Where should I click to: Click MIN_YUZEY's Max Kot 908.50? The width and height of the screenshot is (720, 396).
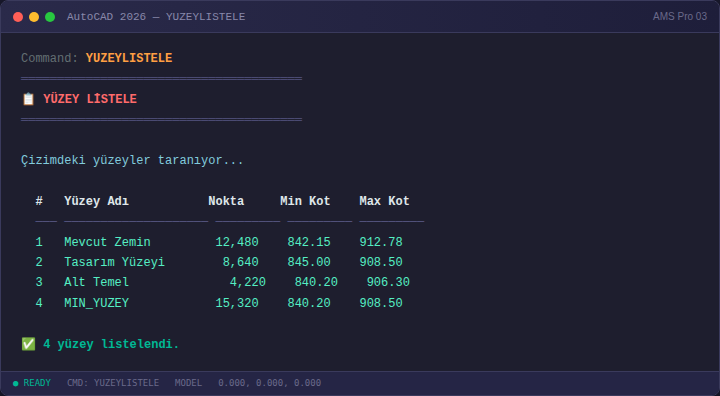[x=381, y=303]
